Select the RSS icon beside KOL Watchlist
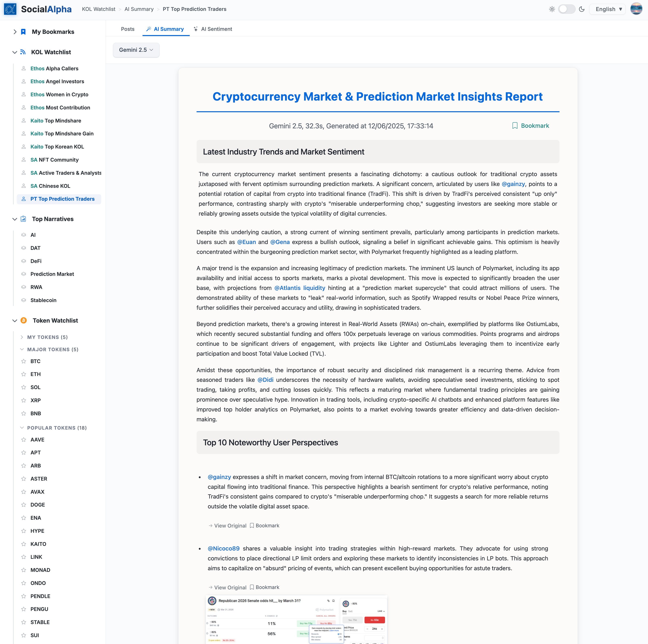 point(22,52)
